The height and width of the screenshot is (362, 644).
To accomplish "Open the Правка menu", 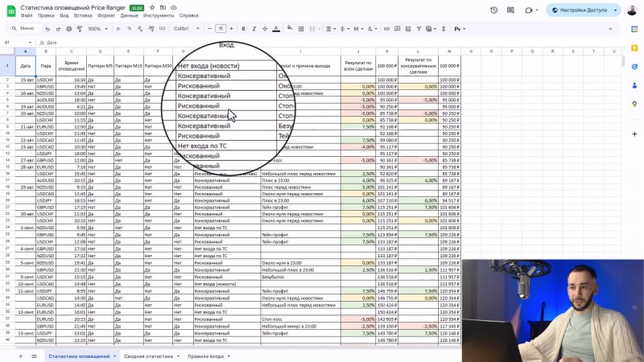I will point(46,15).
